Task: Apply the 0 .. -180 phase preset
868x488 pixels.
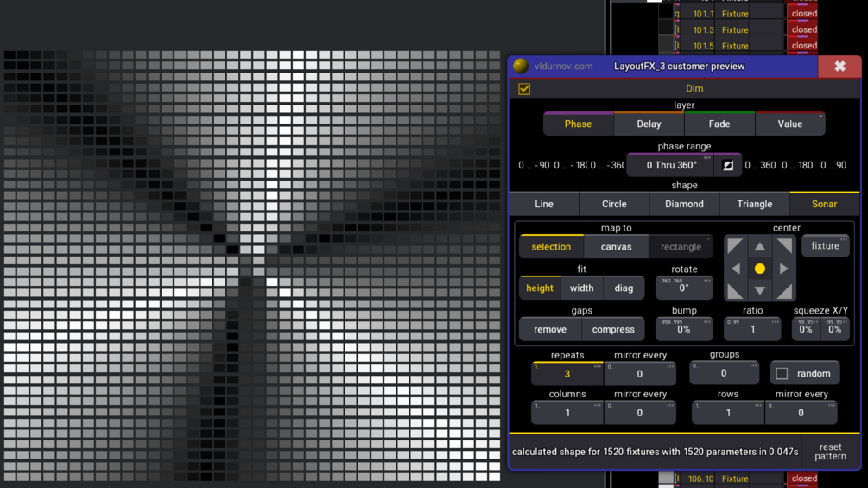Action: tap(571, 165)
